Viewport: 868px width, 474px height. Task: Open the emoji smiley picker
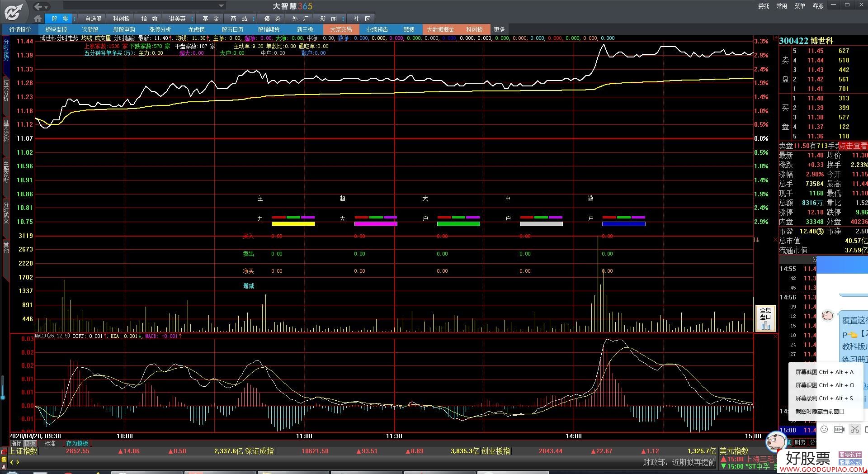click(x=824, y=429)
